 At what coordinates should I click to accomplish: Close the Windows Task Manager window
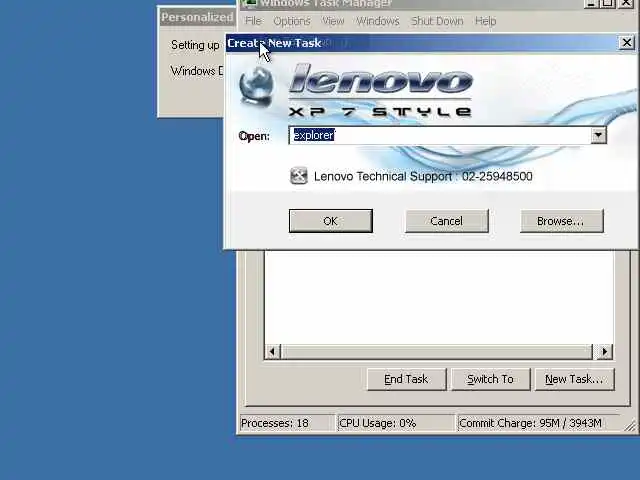click(x=627, y=3)
